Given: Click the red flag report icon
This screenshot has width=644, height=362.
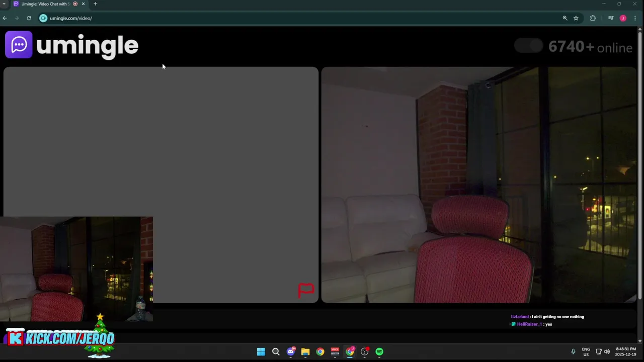Looking at the screenshot, I should [x=306, y=290].
